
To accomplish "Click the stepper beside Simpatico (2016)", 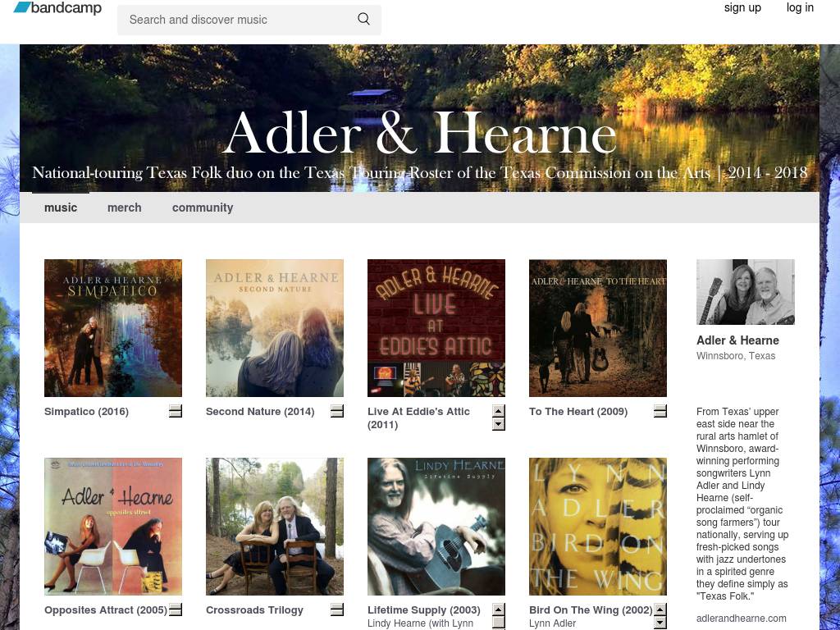I will click(x=176, y=411).
